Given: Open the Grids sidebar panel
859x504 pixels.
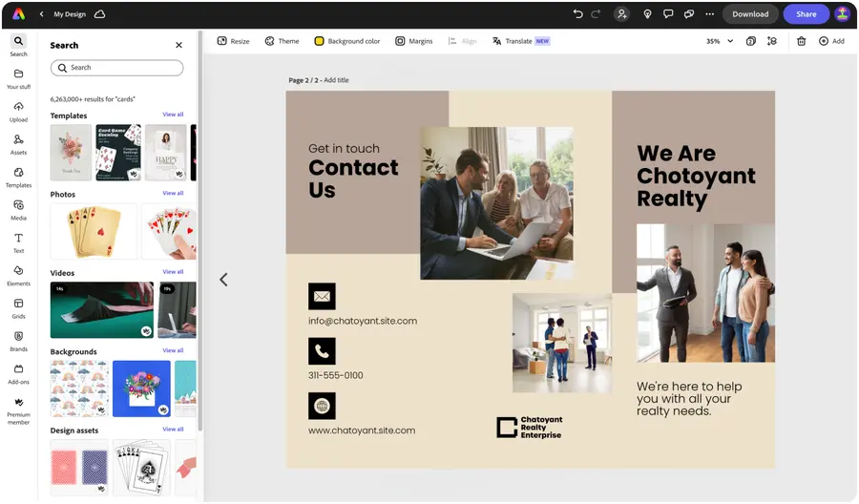Looking at the screenshot, I should click(x=19, y=309).
